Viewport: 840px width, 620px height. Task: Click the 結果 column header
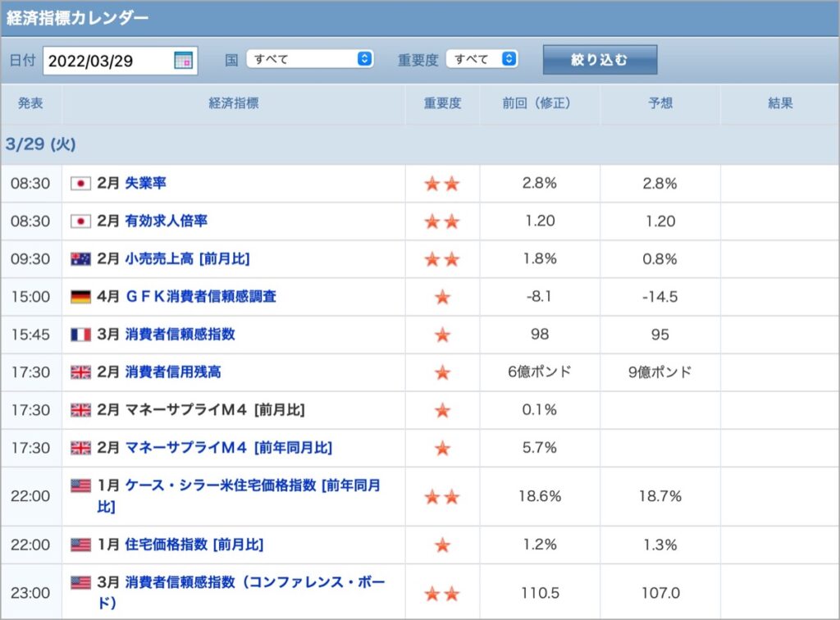coord(780,103)
